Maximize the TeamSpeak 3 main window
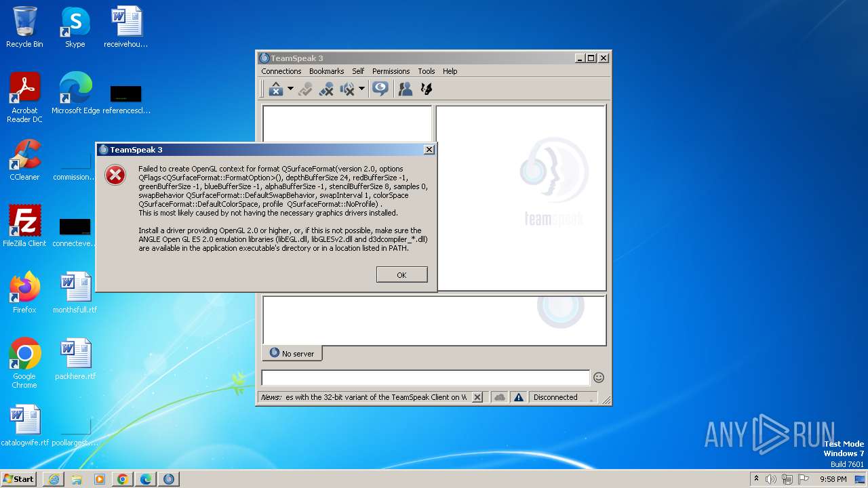 pyautogui.click(x=591, y=58)
